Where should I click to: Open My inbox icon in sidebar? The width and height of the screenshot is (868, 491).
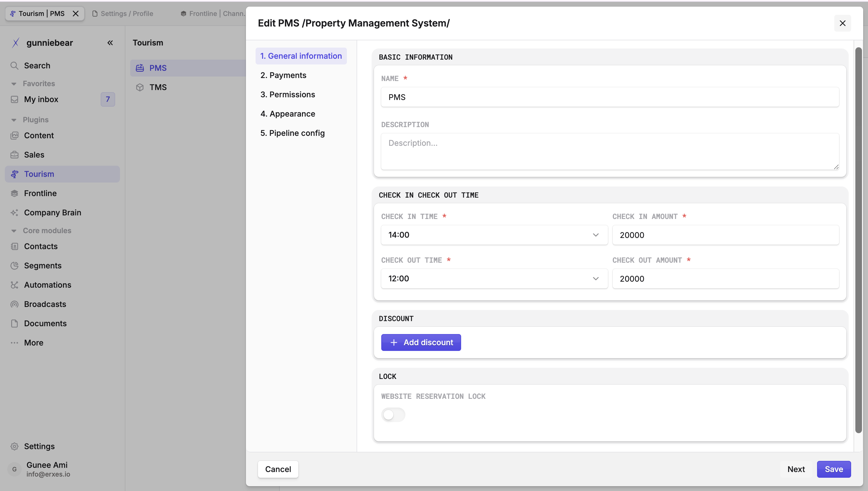point(14,99)
